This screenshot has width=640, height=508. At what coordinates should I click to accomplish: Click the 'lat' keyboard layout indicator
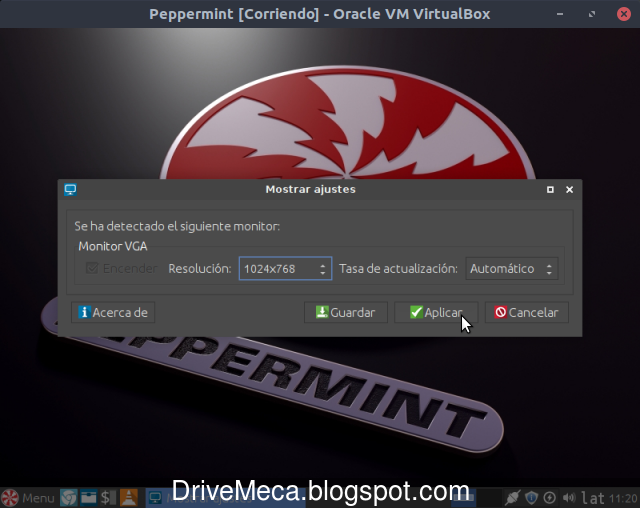pyautogui.click(x=593, y=498)
